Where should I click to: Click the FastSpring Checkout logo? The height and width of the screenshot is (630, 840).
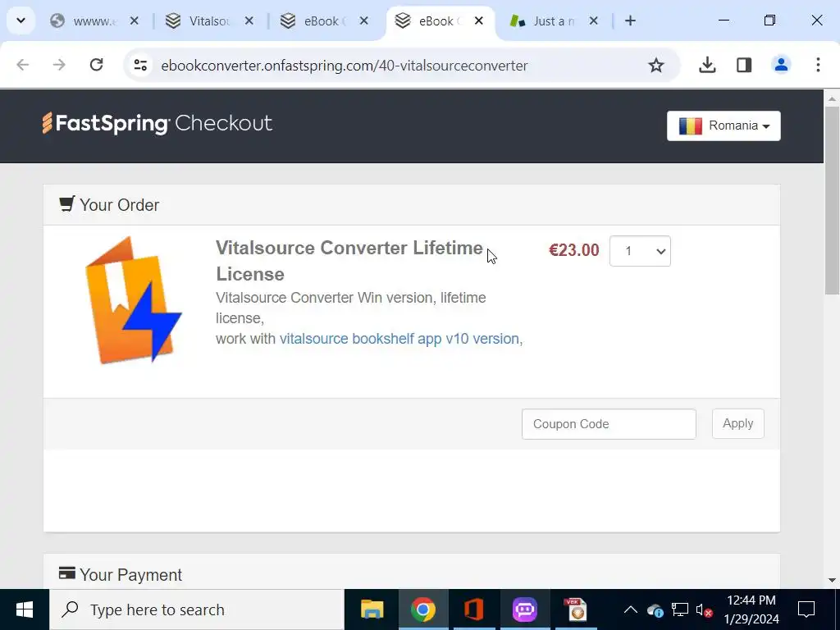click(x=157, y=123)
